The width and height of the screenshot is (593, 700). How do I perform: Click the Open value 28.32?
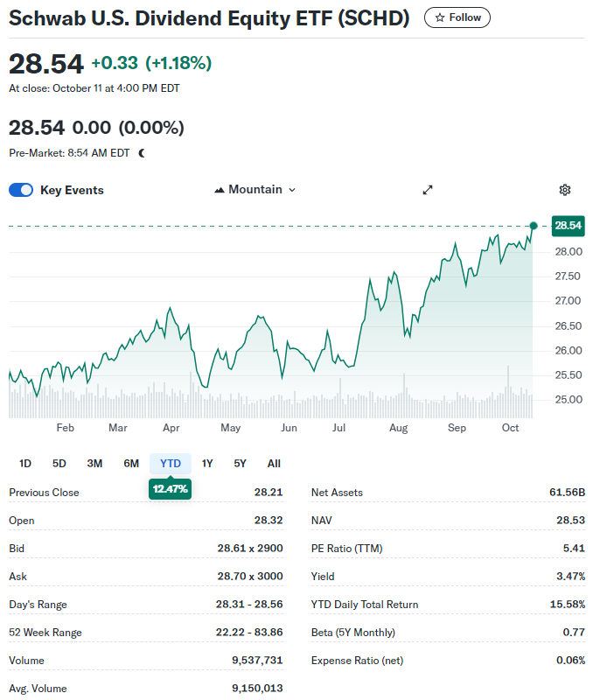269,521
